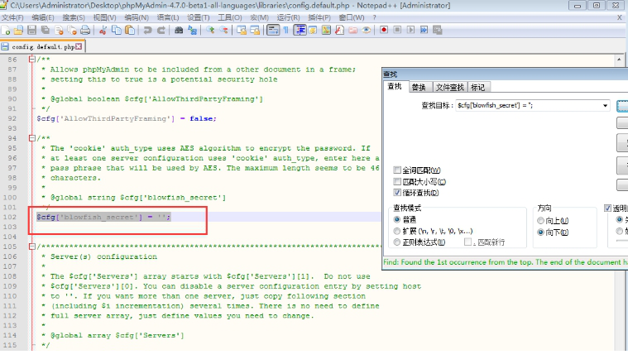Viewport: 628px width, 364px height.
Task: Click the Close document toolbar icon
Action: click(59, 30)
